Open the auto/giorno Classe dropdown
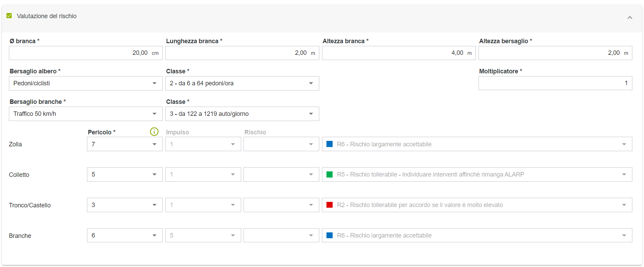This screenshot has width=644, height=267. click(242, 114)
